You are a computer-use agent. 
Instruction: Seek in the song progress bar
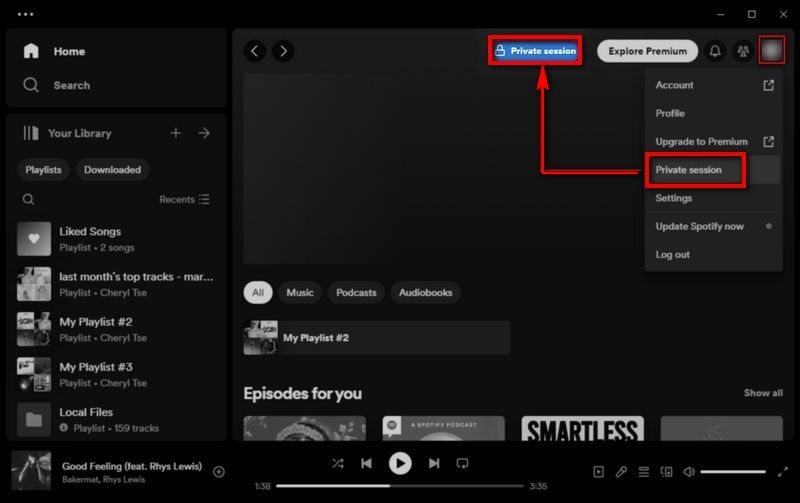point(400,486)
